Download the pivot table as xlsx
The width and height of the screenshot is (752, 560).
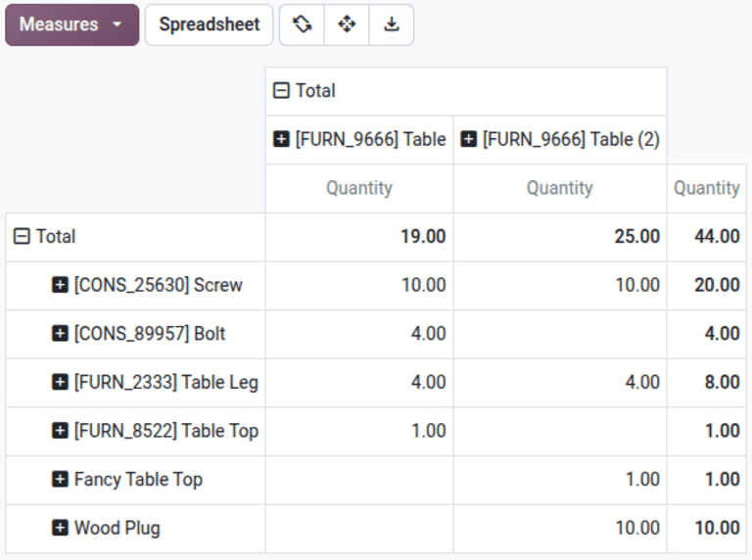[392, 24]
